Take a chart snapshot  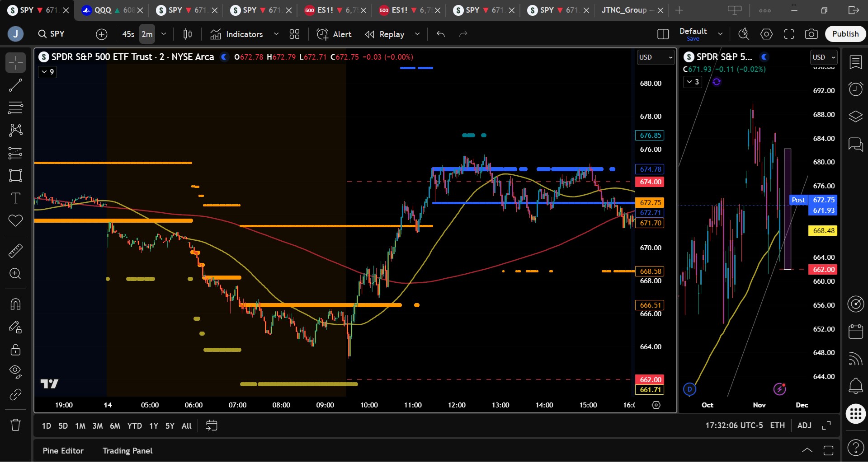point(811,34)
